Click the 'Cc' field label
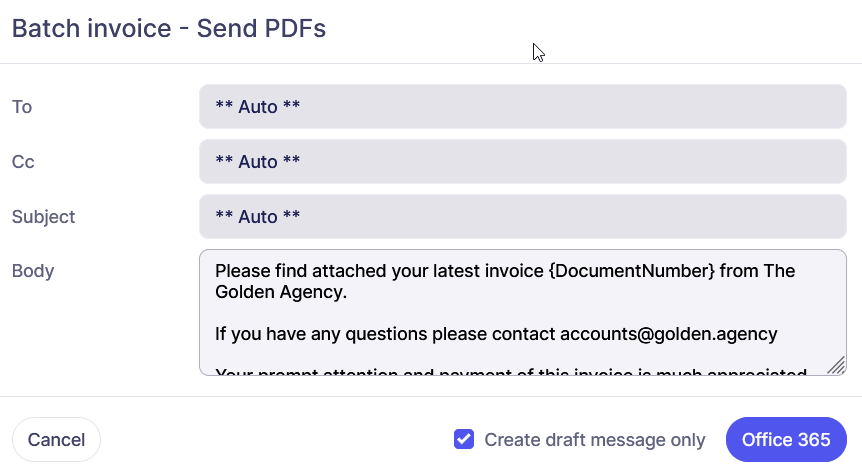 pos(23,162)
